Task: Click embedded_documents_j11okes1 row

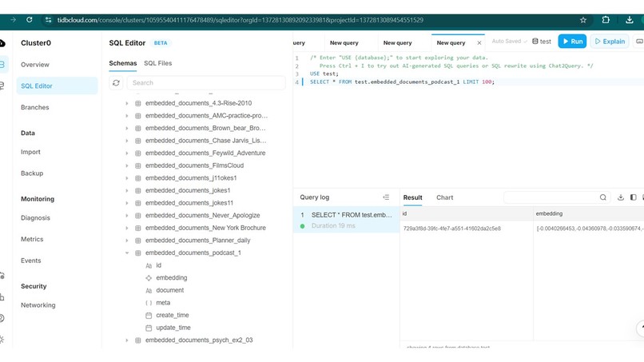Action: pos(191,178)
